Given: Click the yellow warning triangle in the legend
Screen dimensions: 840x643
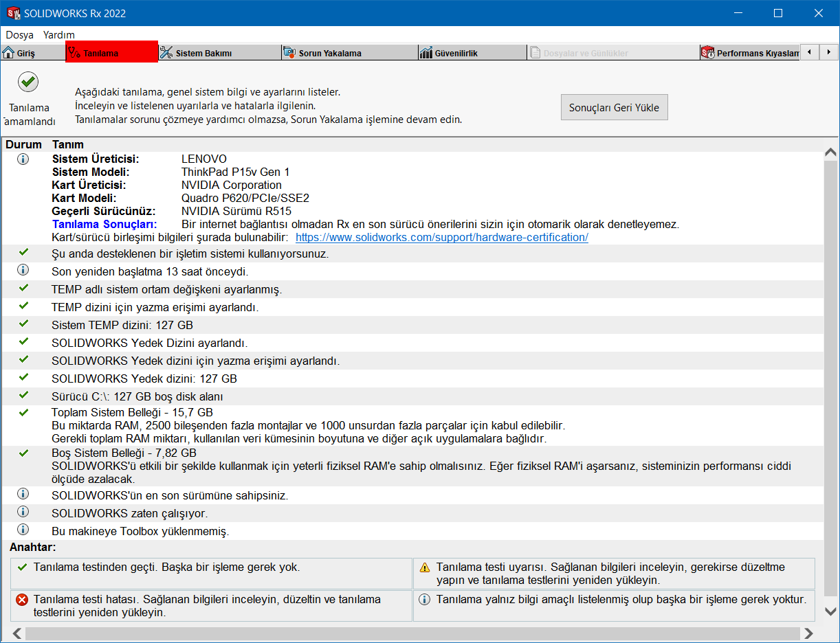Looking at the screenshot, I should (425, 567).
